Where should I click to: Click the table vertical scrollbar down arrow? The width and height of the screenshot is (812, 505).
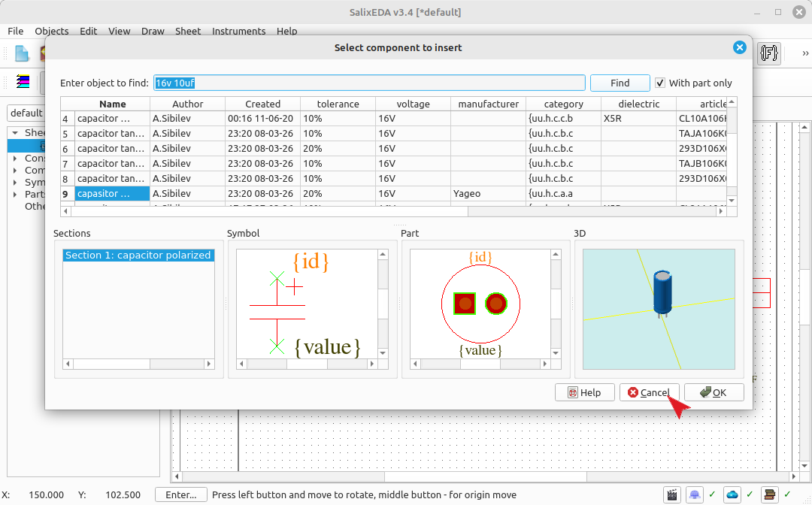[732, 201]
